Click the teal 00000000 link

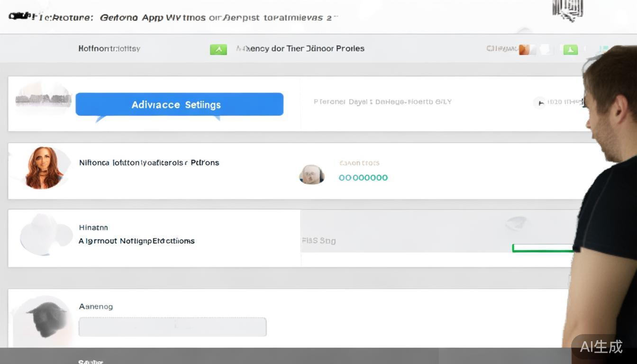[x=363, y=178]
